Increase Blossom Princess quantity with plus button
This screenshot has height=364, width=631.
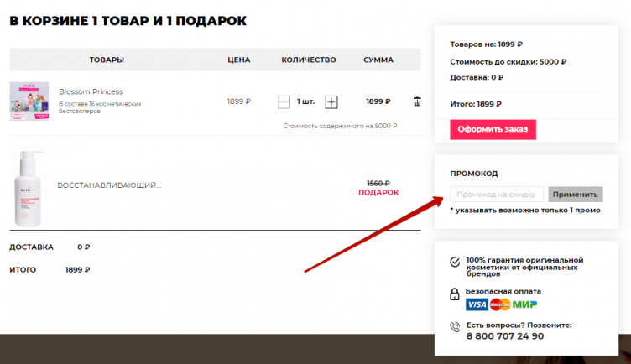331,101
